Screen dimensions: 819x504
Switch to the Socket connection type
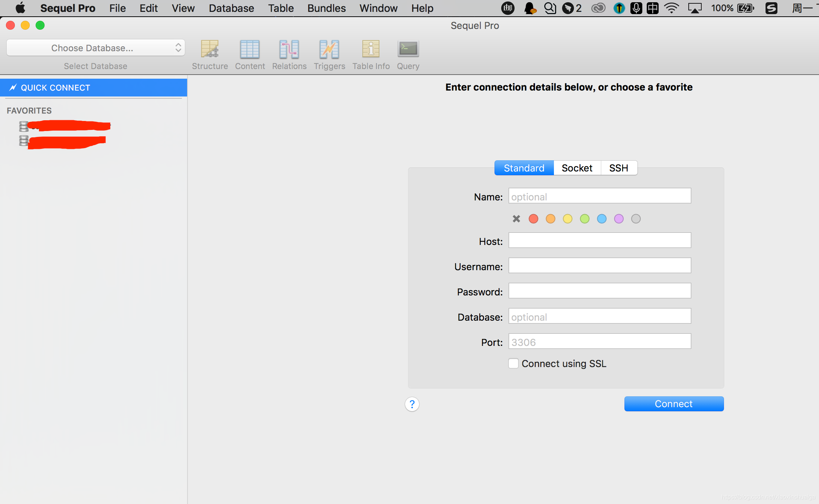pos(577,168)
